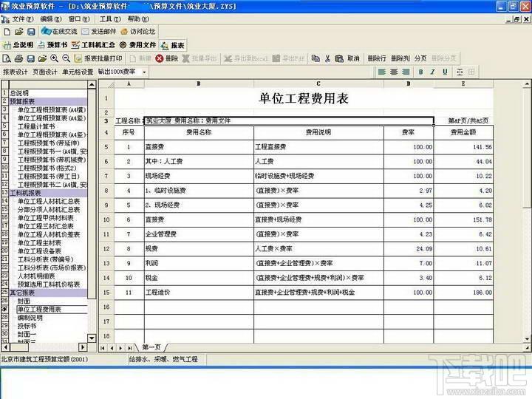Switch to 总说明 tab
Screen dimensions: 532x399
click(18, 45)
